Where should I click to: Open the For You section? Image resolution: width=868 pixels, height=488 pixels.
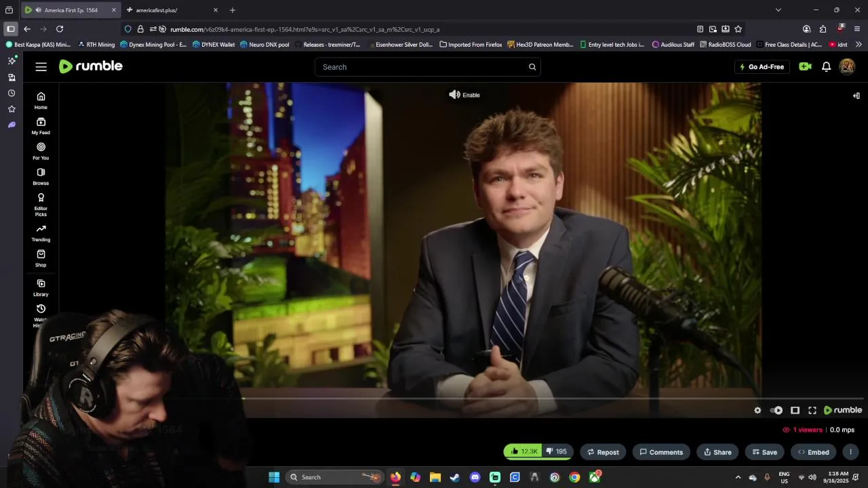[41, 151]
